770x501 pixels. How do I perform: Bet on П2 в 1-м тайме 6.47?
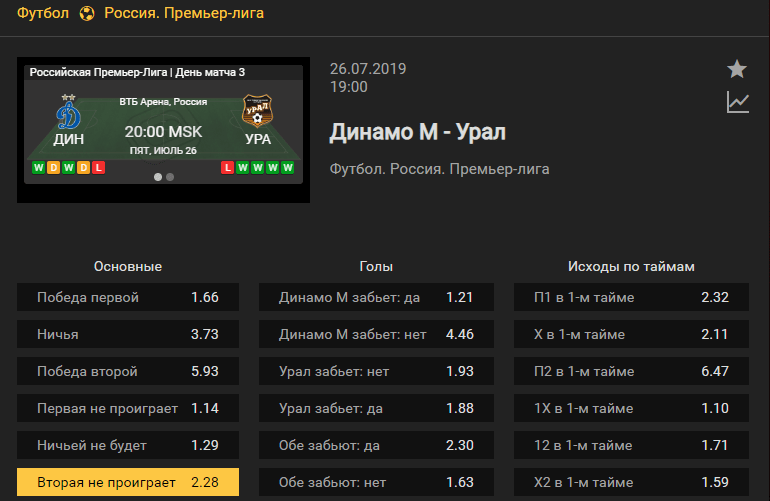point(632,371)
